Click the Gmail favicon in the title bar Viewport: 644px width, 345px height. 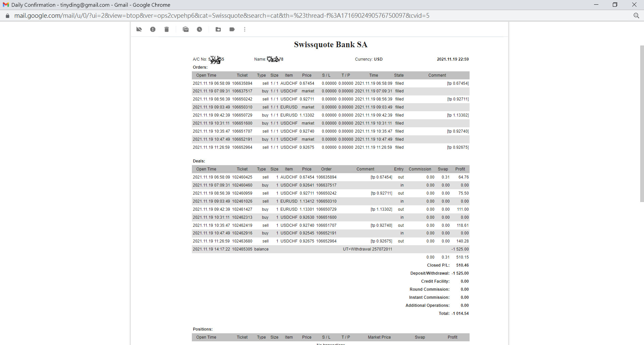tap(6, 5)
